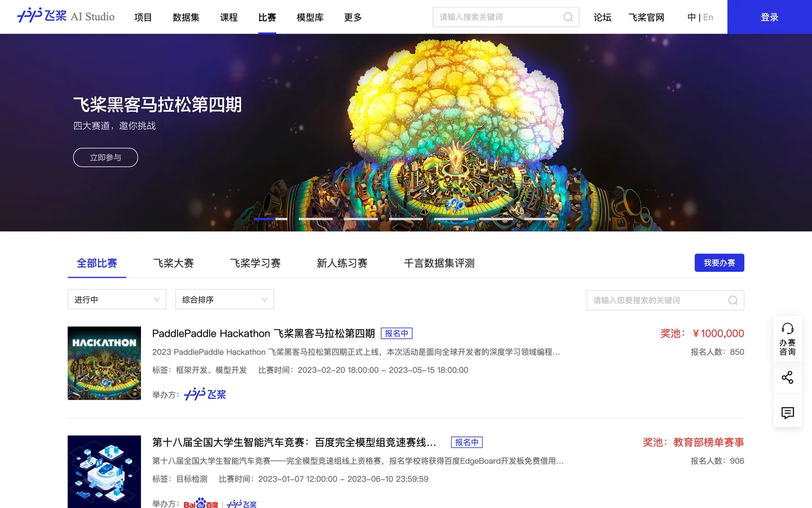The width and height of the screenshot is (812, 508).
Task: Go to 课程 in top navigation
Action: (x=229, y=17)
